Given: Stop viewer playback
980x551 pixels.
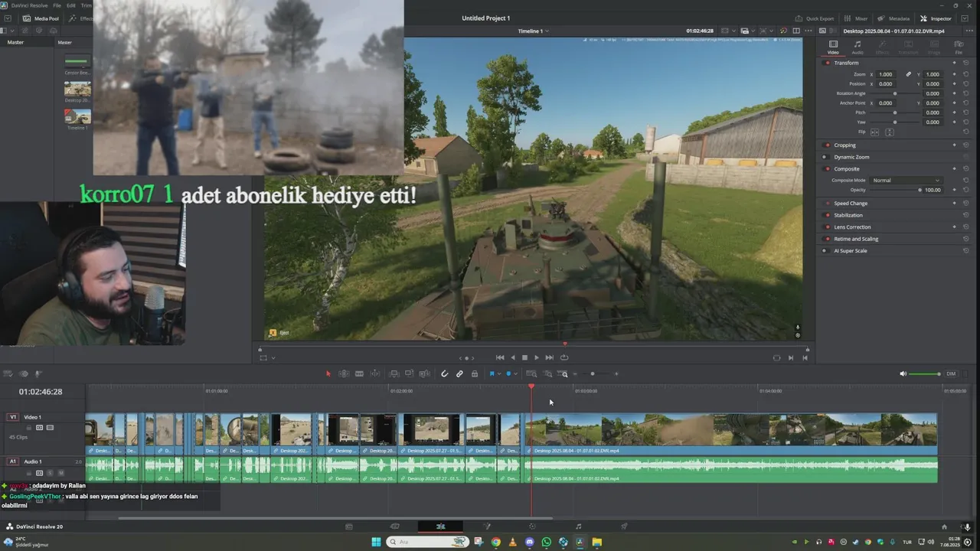Looking at the screenshot, I should pos(524,357).
